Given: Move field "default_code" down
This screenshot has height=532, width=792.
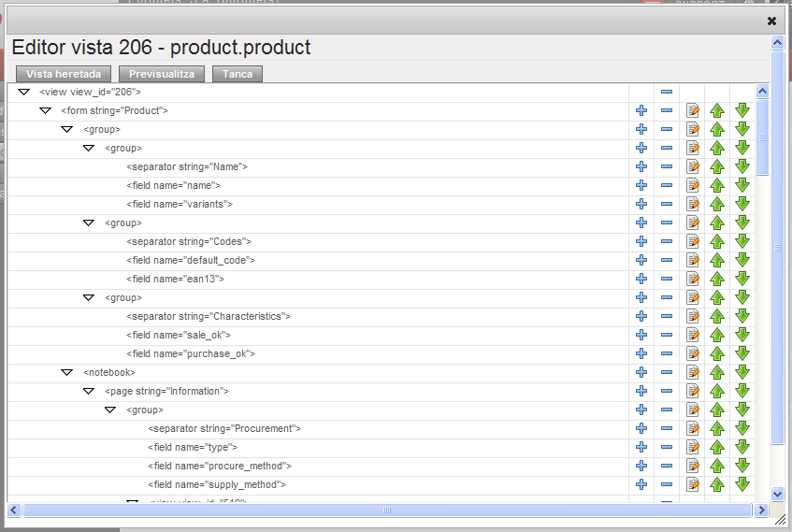Looking at the screenshot, I should coord(742,260).
